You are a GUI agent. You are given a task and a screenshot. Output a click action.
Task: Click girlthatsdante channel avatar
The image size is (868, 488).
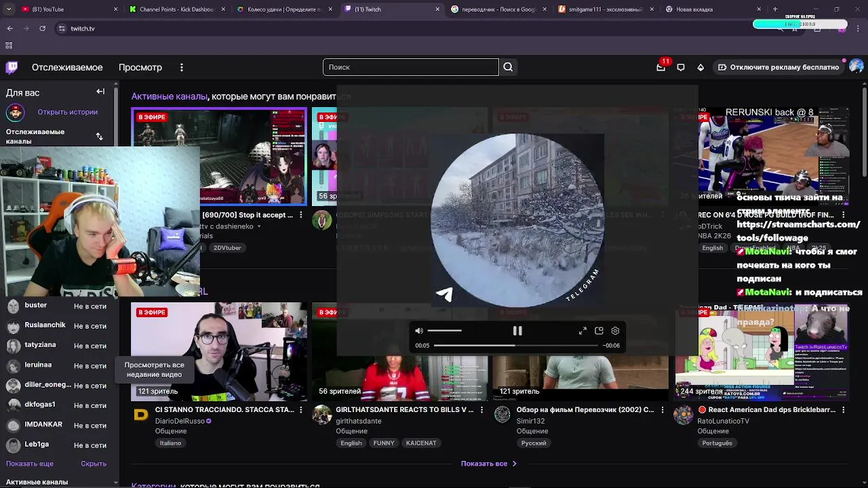tap(321, 415)
